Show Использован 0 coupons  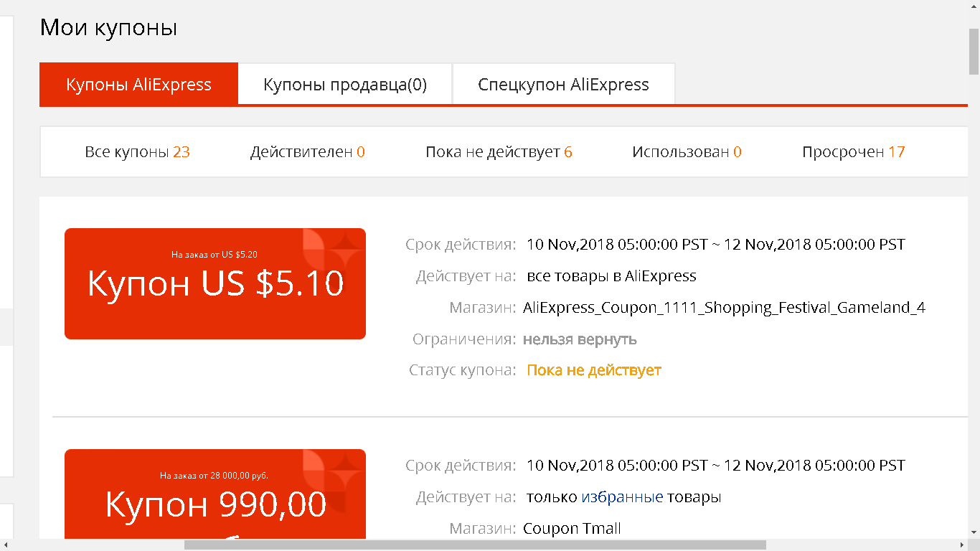(x=687, y=151)
